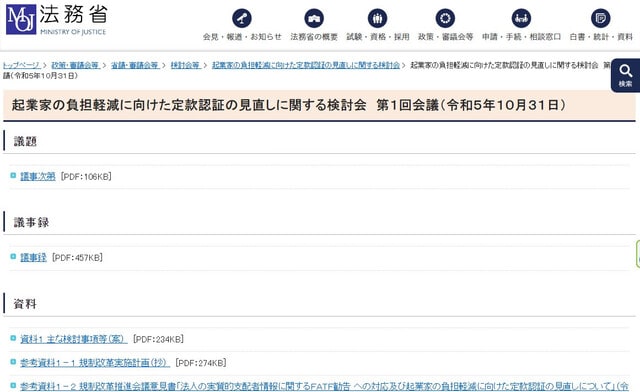This screenshot has width=640, height=392.
Task: Open 資料1 主な検討事項等(案) PDF
Action: pos(73,339)
